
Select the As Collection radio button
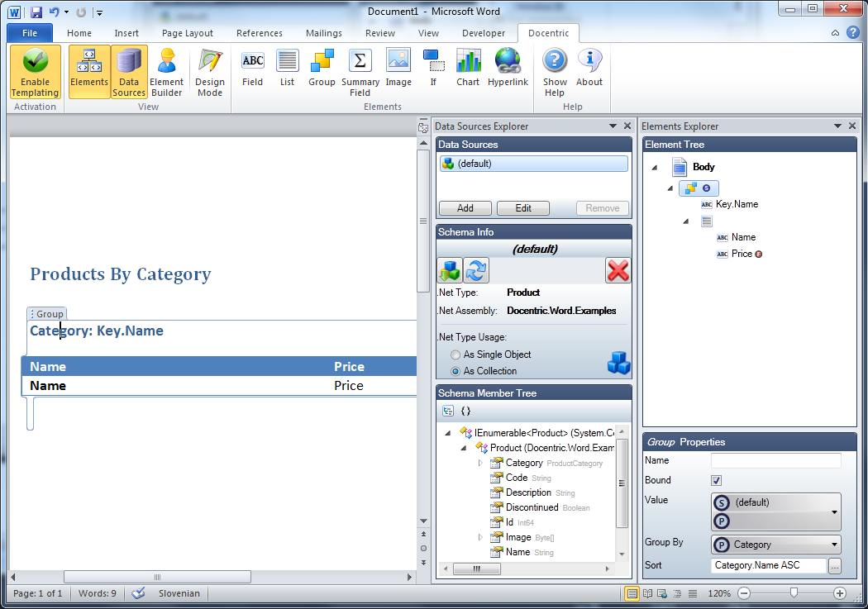pos(455,371)
